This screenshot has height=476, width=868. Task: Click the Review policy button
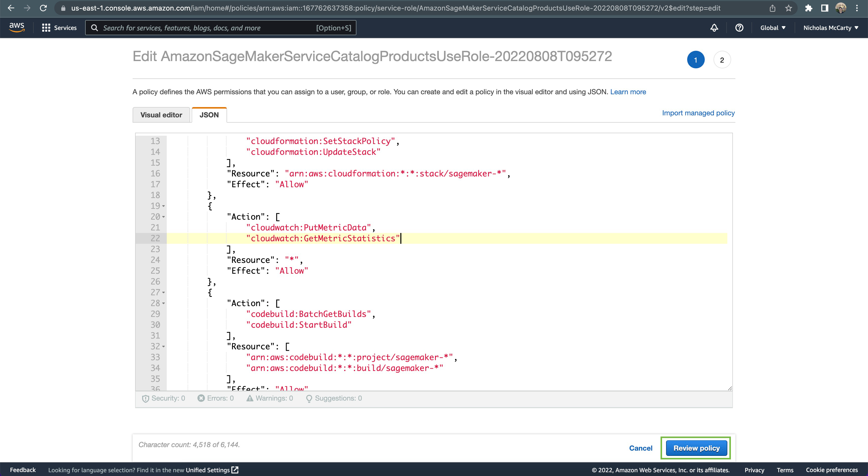pyautogui.click(x=696, y=448)
